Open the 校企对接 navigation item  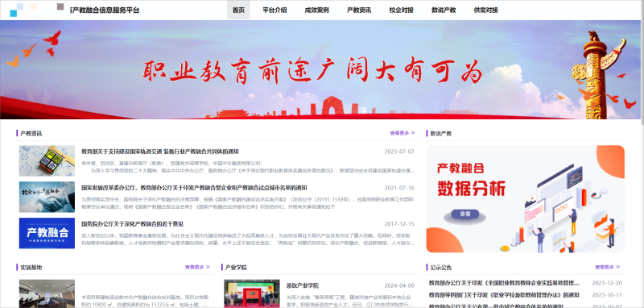(401, 10)
